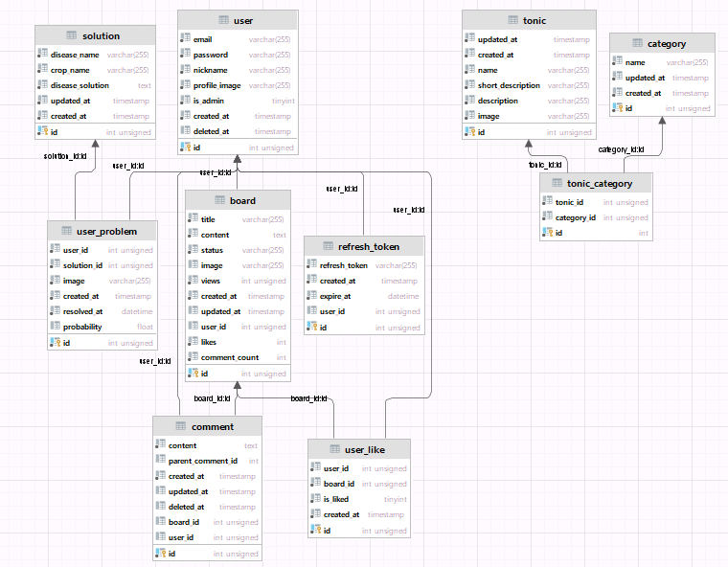Click the is_liked column row

[359, 499]
